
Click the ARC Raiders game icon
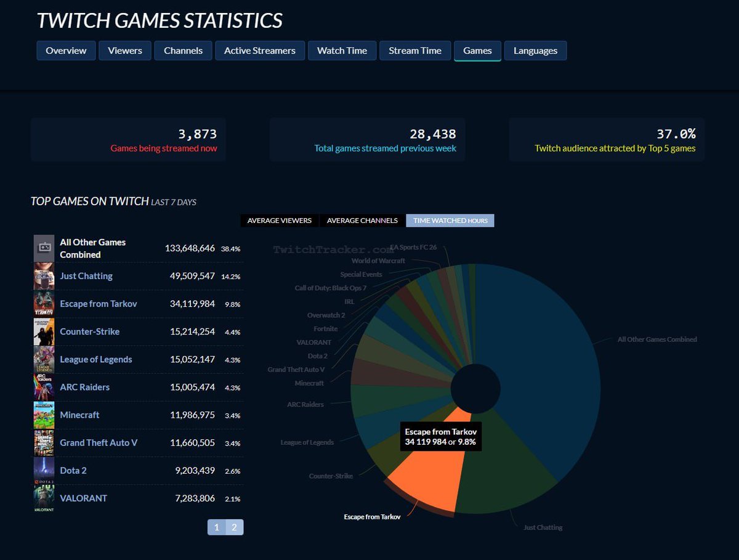coord(44,387)
